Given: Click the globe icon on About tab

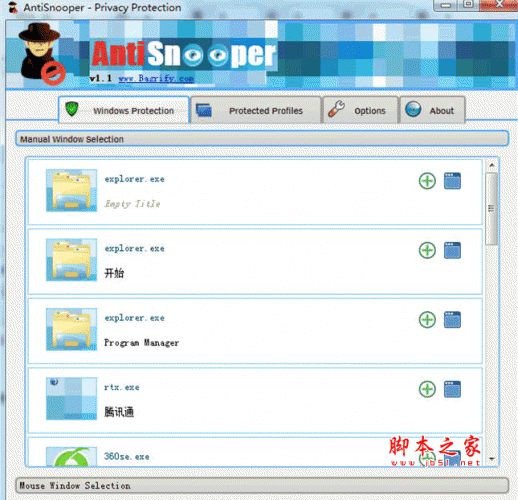Looking at the screenshot, I should coord(413,109).
